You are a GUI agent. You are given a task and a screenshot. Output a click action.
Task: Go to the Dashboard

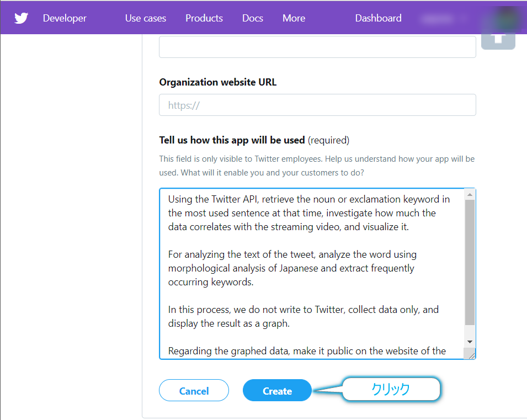pyautogui.click(x=378, y=18)
